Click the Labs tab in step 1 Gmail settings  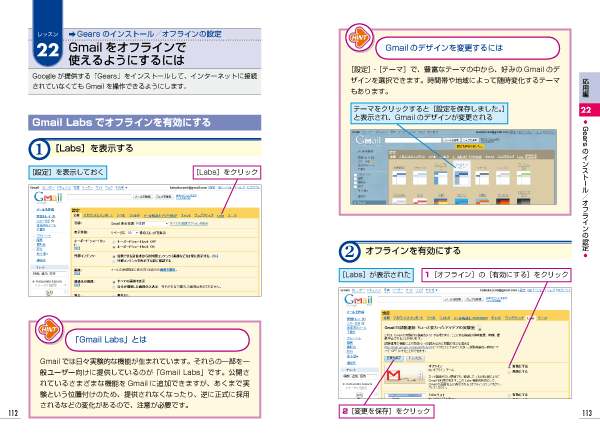click(x=220, y=215)
